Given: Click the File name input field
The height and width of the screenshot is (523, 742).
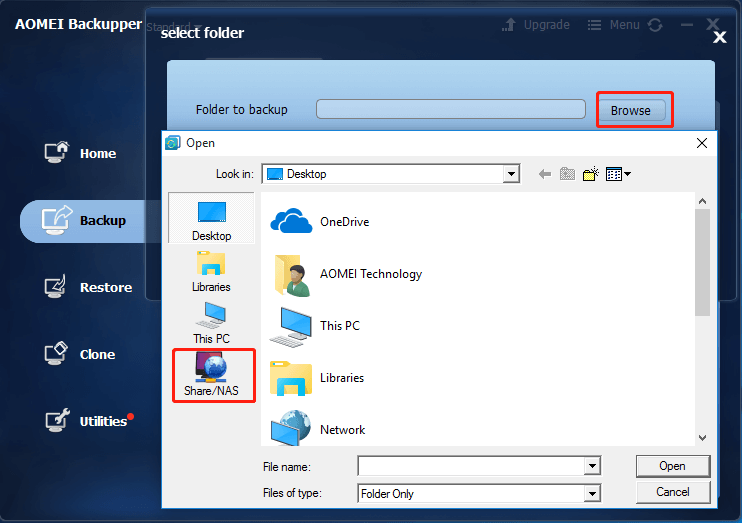Looking at the screenshot, I should click(x=471, y=466).
